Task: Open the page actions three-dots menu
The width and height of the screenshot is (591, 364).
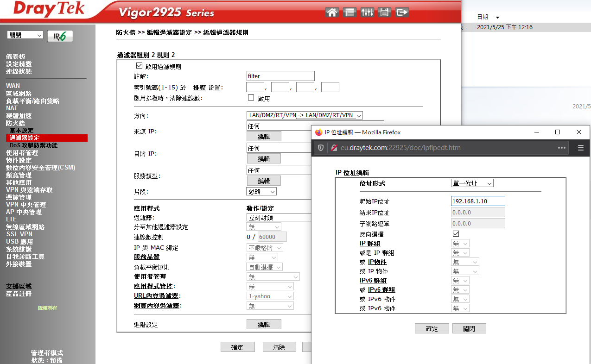Action: pyautogui.click(x=562, y=148)
